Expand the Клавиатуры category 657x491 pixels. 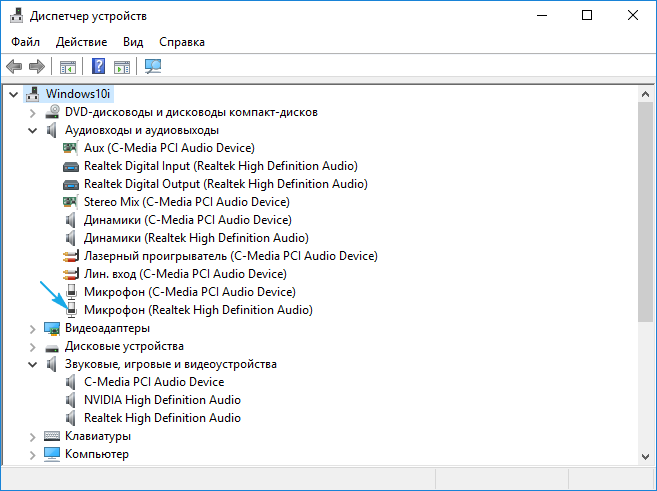pos(33,436)
